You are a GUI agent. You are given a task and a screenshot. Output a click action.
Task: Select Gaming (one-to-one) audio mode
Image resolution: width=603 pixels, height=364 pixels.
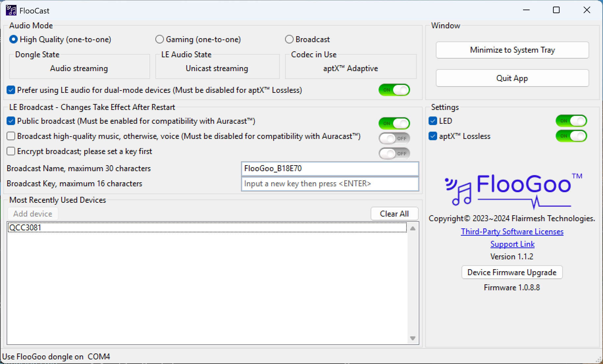(x=160, y=39)
